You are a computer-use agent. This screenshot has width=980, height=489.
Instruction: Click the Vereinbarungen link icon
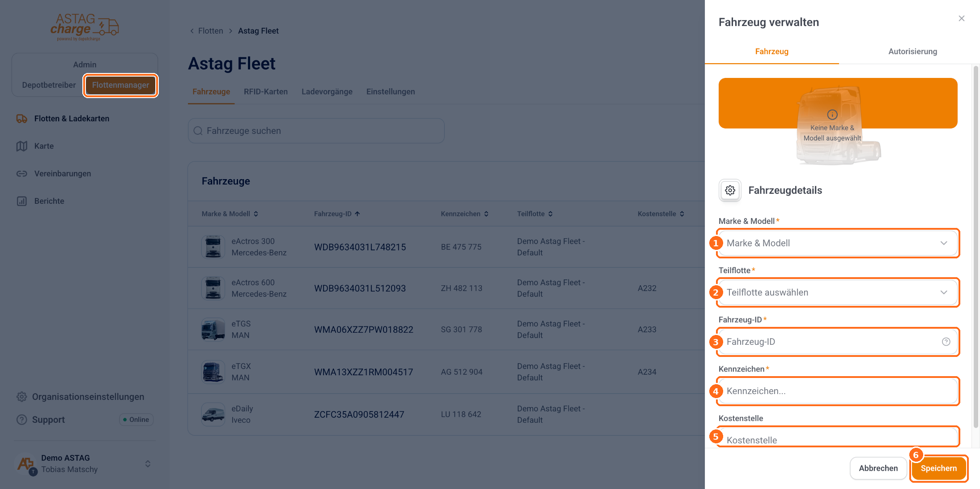click(21, 174)
